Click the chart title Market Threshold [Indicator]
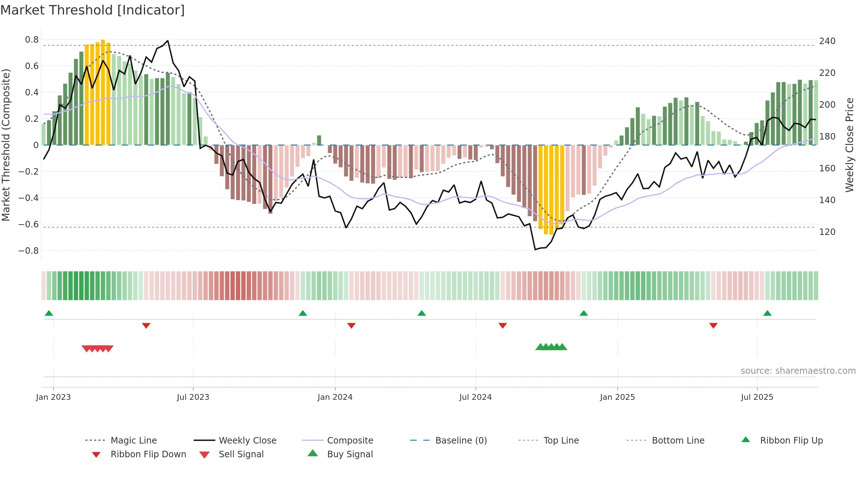Image resolution: width=868 pixels, height=488 pixels. [x=93, y=10]
